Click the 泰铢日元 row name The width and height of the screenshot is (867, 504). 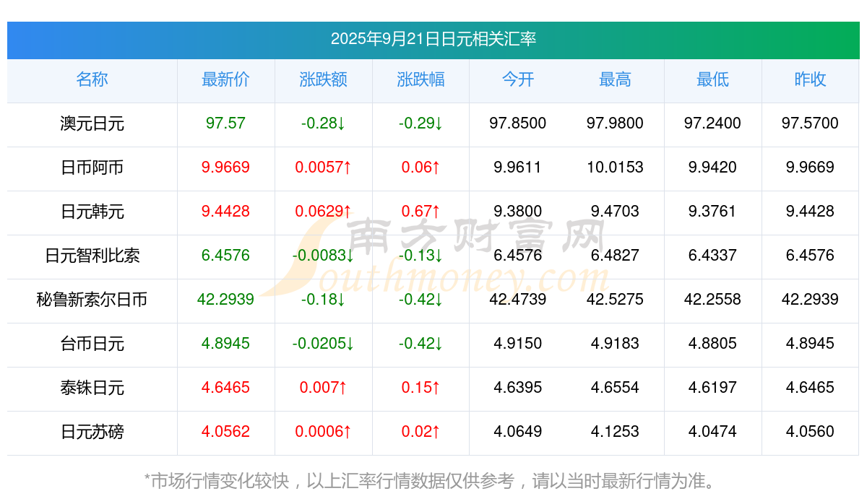click(92, 388)
